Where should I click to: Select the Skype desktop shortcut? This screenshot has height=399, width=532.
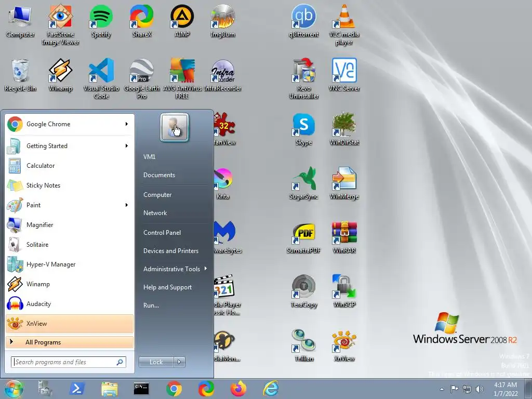coord(303,129)
